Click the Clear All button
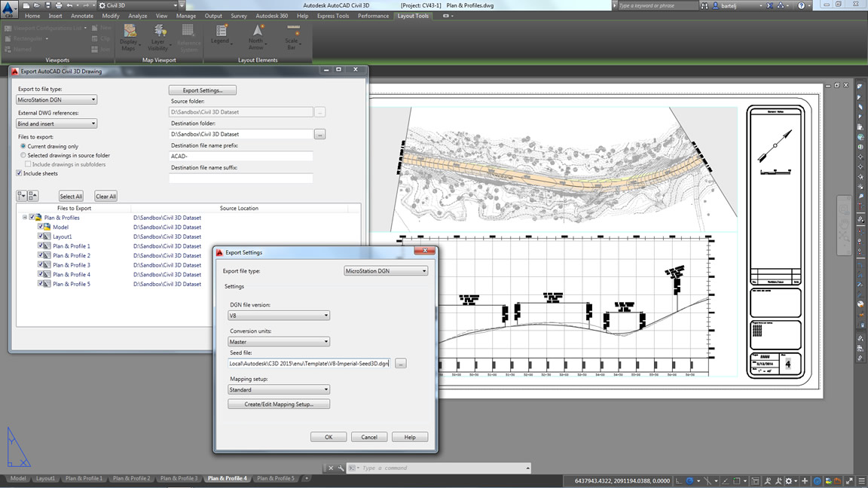Viewport: 868px width, 488px height. (x=105, y=196)
